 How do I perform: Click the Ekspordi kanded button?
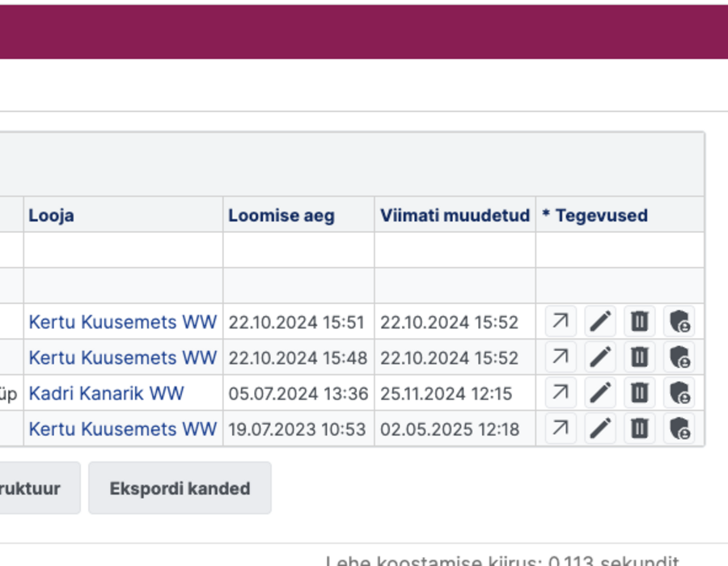tap(180, 488)
